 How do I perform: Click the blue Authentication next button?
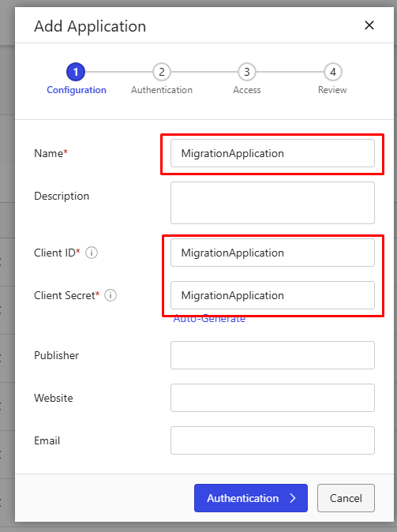[x=251, y=498]
